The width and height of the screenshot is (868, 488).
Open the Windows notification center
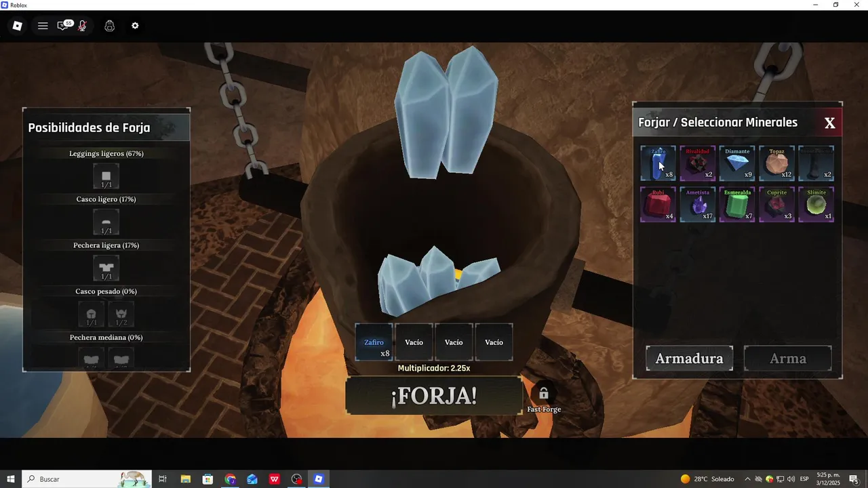click(854, 479)
